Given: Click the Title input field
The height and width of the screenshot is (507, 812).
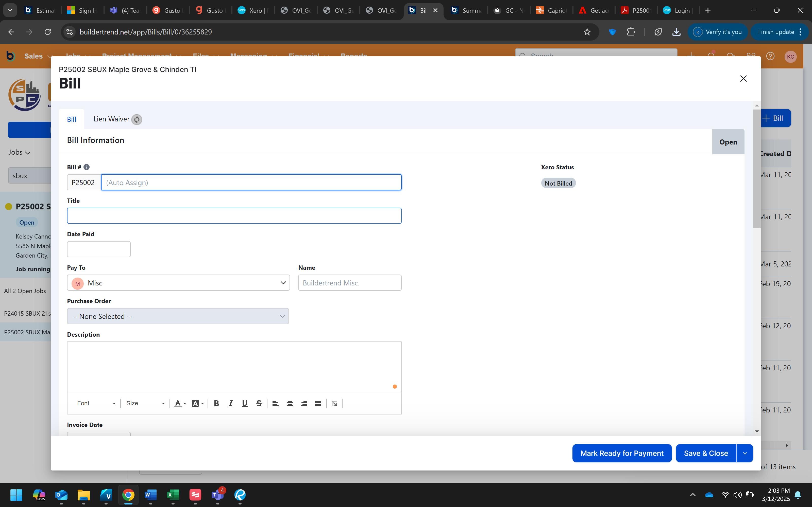Looking at the screenshot, I should (x=234, y=216).
